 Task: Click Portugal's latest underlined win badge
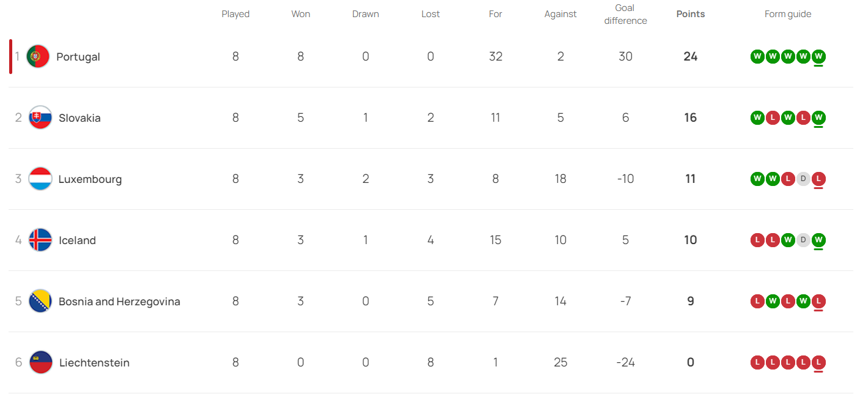(x=818, y=56)
